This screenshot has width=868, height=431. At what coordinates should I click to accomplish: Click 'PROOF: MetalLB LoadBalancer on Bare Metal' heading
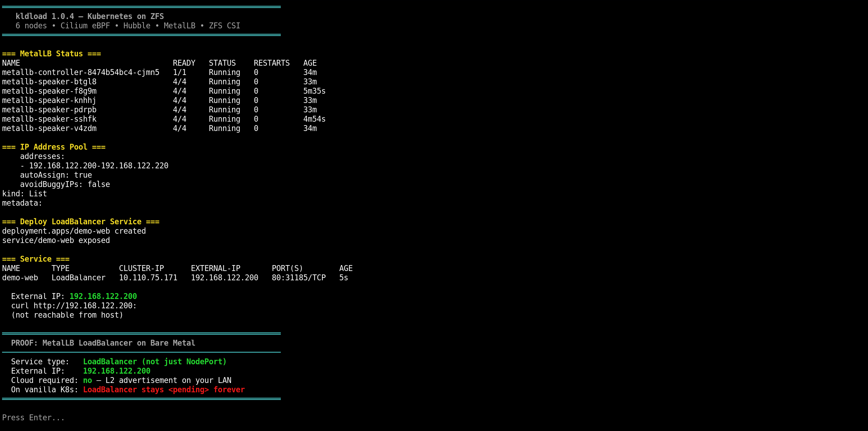pos(103,343)
